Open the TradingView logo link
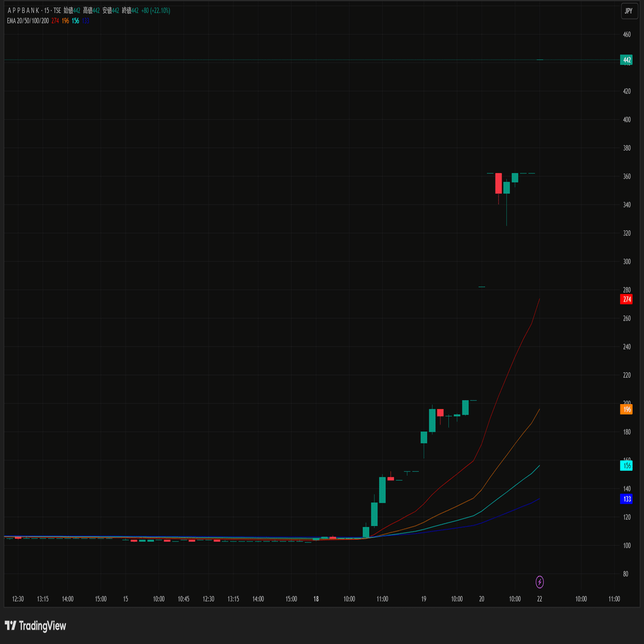 coord(35,626)
